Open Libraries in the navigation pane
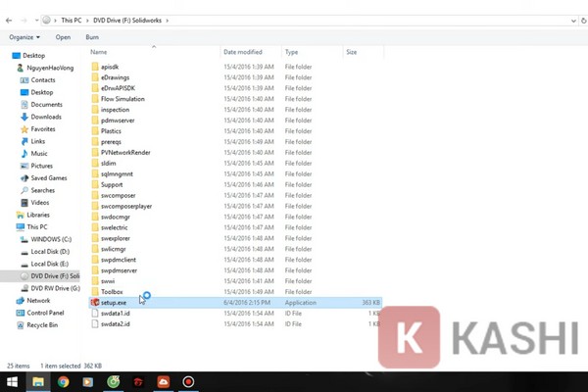588x392 pixels. click(38, 215)
